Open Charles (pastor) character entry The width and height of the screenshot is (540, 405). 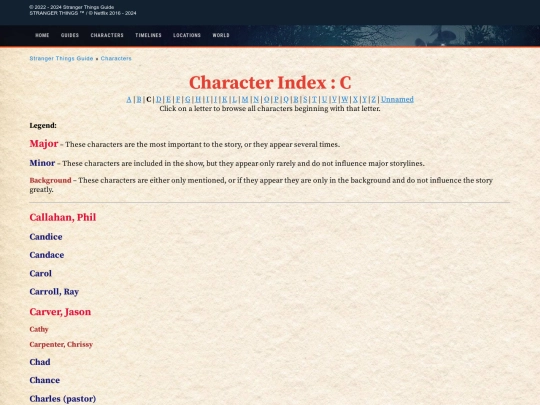[x=63, y=399]
